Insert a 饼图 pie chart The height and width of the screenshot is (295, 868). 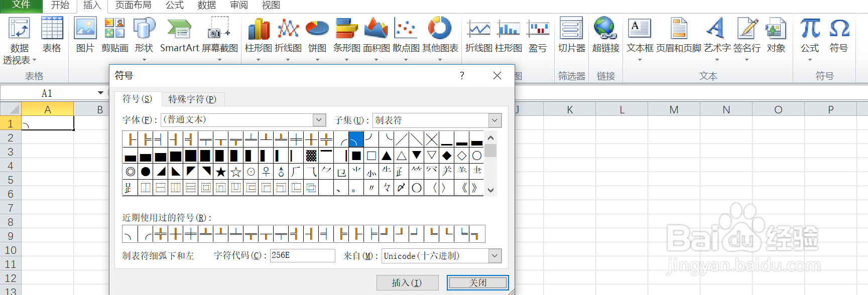coord(317,35)
